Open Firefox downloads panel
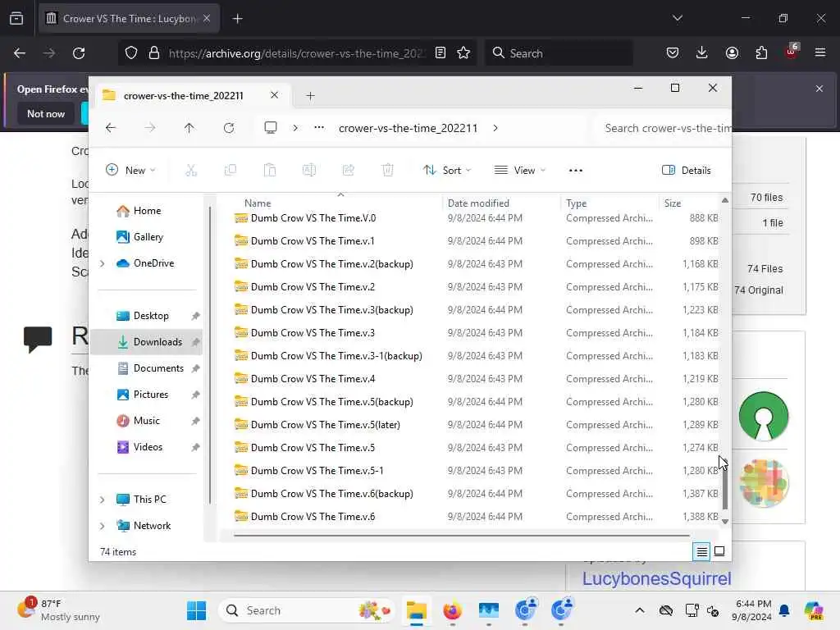 702,53
